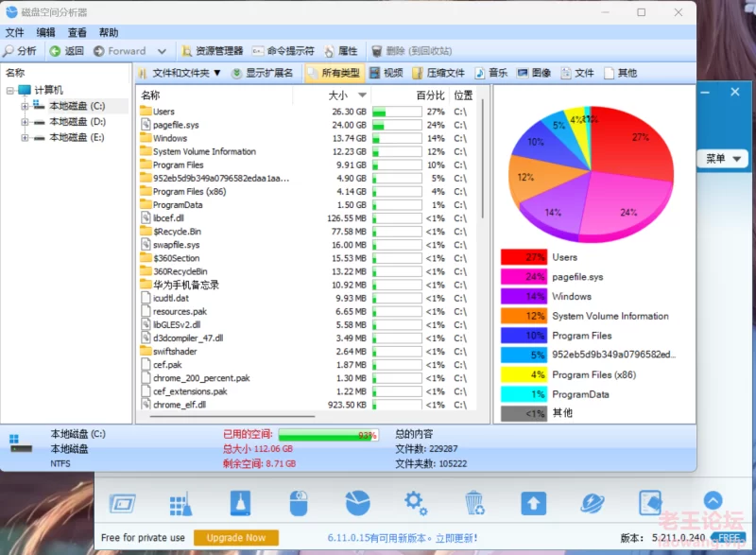Viewport: 756px width, 555px height.
Task: Open 属性 properties button
Action: tap(341, 51)
